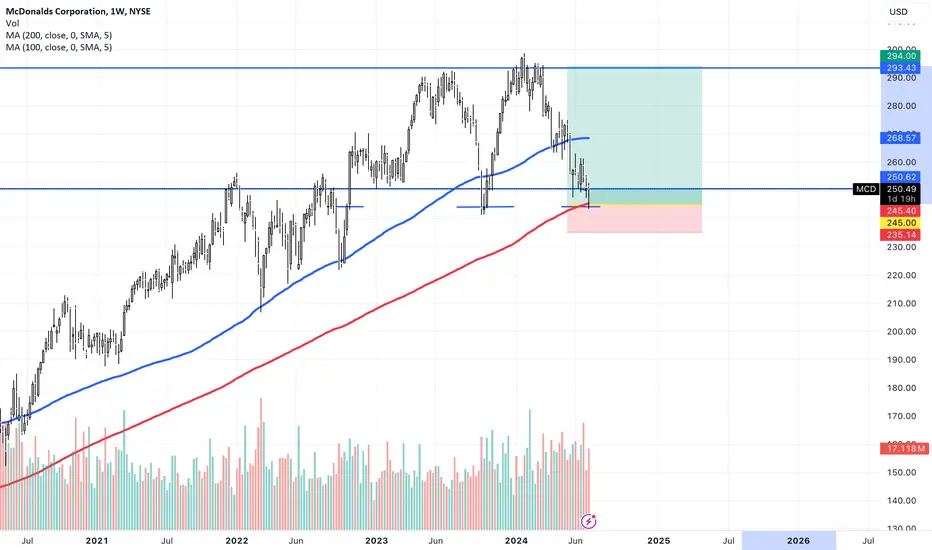Click the blue 268.57 moving average label

[900, 138]
